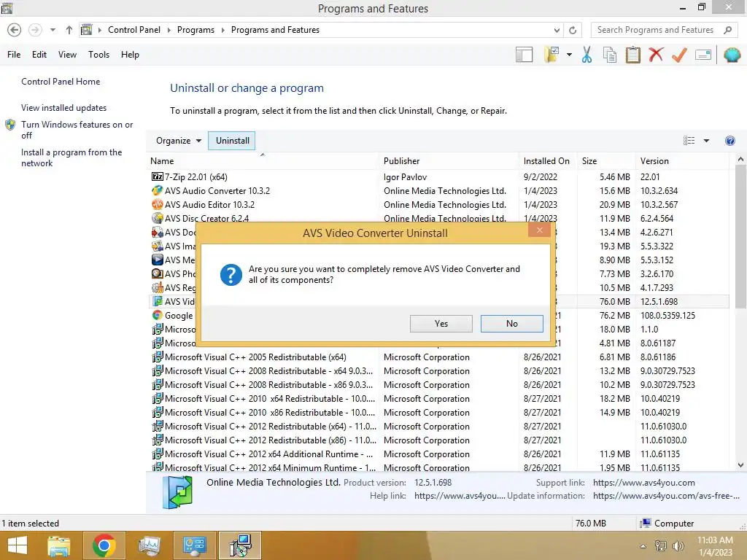The width and height of the screenshot is (747, 560).
Task: Expand the address bar history dropdown
Action: (x=557, y=30)
